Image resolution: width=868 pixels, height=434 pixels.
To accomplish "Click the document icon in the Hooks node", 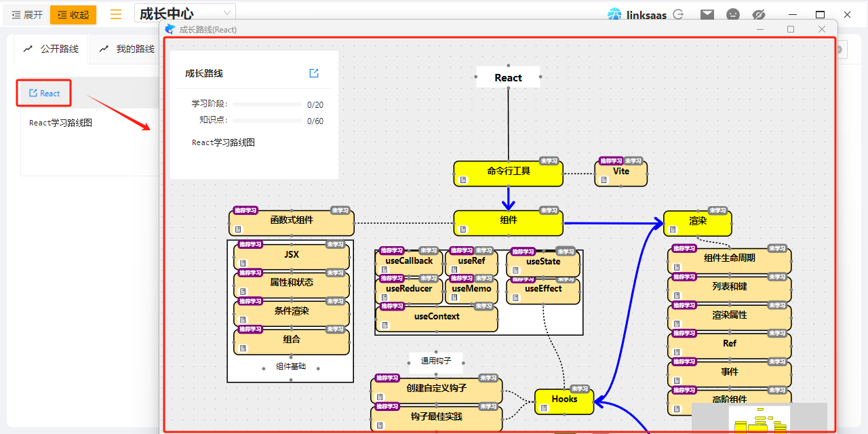I will [545, 408].
